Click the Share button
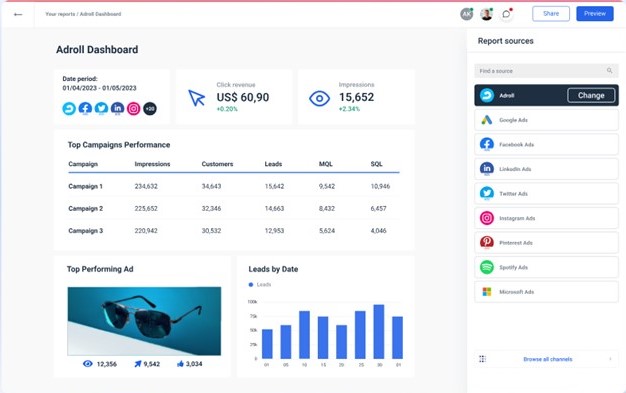The image size is (626, 393). coord(551,14)
